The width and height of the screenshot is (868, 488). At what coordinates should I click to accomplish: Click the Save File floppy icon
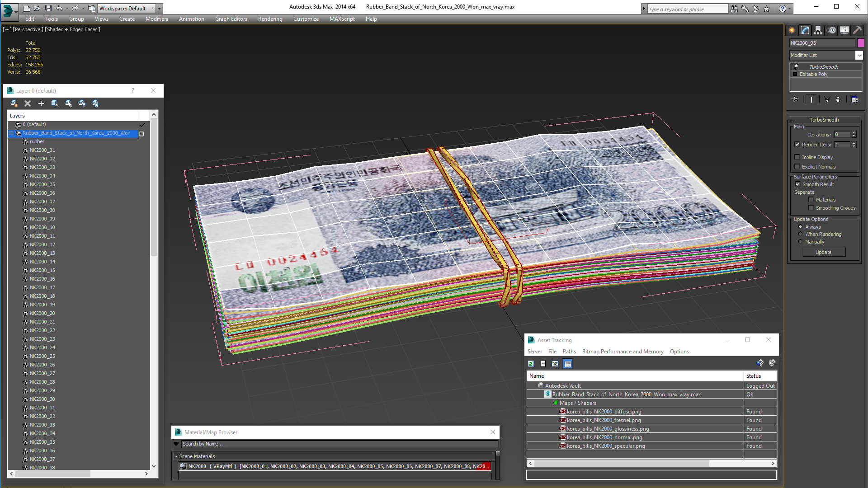tap(48, 8)
